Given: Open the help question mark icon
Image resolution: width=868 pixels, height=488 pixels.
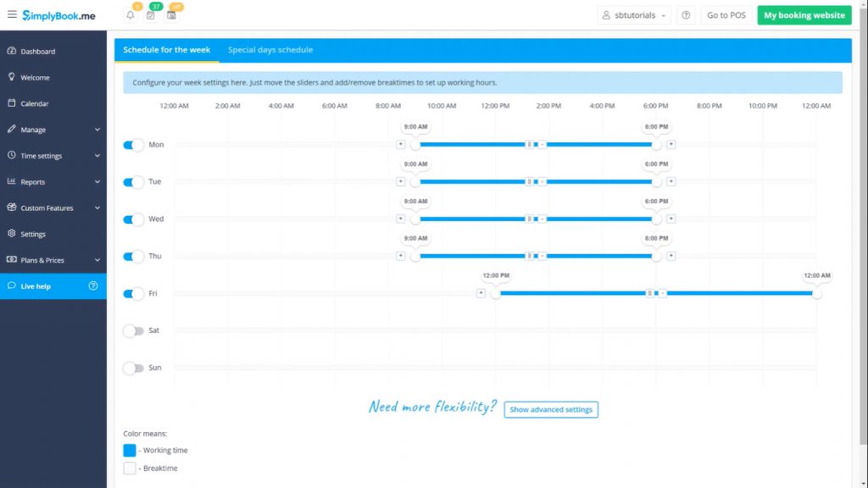Looking at the screenshot, I should point(686,14).
